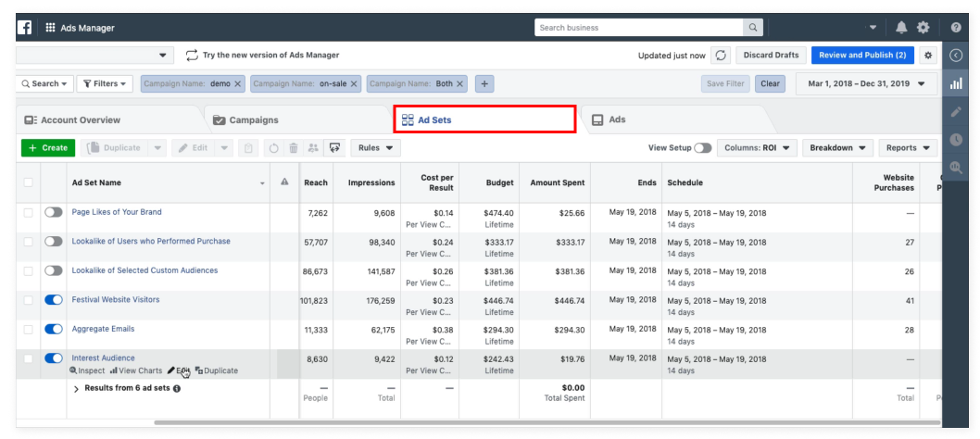
Task: Click Discard Drafts button
Action: click(x=772, y=55)
